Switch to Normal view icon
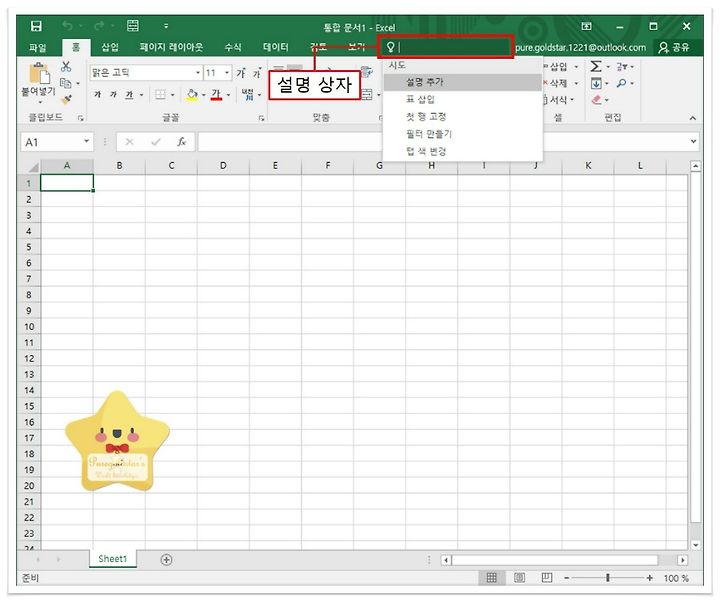 pos(491,578)
